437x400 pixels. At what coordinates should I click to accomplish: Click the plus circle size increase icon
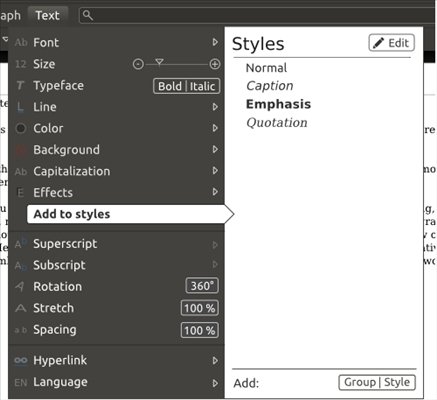click(x=215, y=64)
